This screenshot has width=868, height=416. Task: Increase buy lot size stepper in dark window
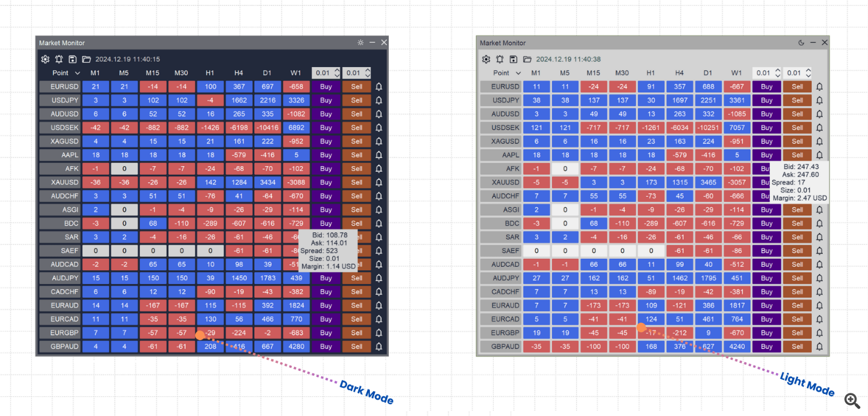pos(337,70)
